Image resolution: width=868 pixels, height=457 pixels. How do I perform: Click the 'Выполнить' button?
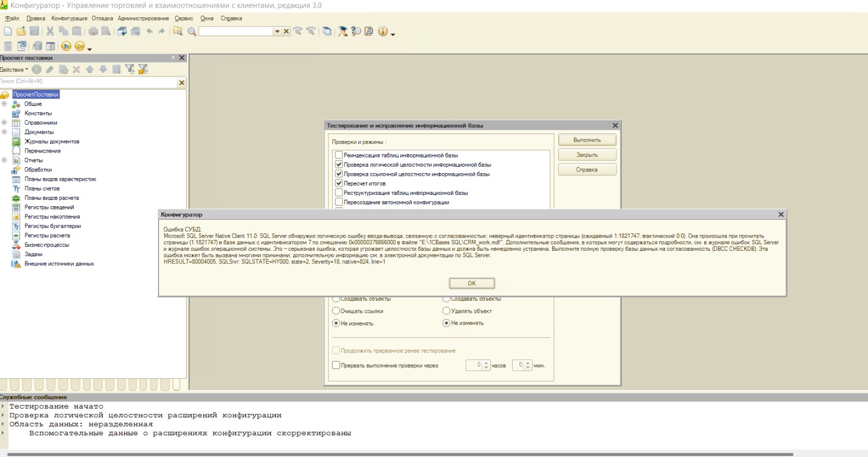[587, 140]
